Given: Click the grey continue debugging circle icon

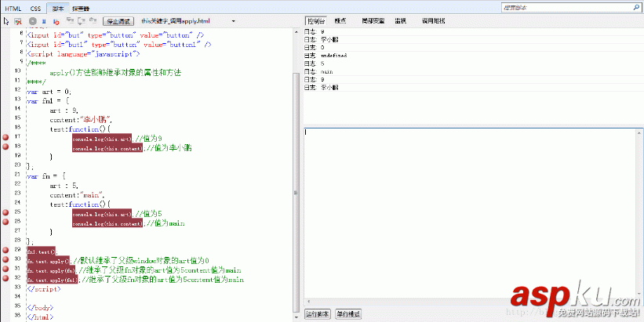Looking at the screenshot, I should [33, 21].
